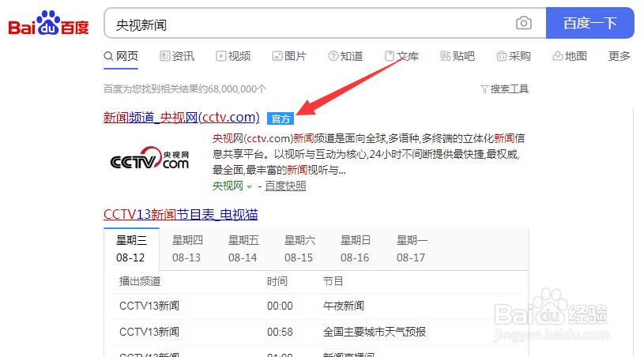Viewport: 644px width, 357px height.
Task: Click CCTV13新闻 in the 00:58 row
Action: click(x=149, y=332)
